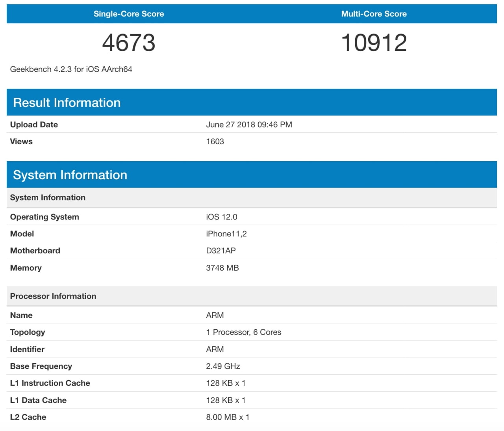Select the Base Frequency value 2.49 GHz

tap(223, 366)
